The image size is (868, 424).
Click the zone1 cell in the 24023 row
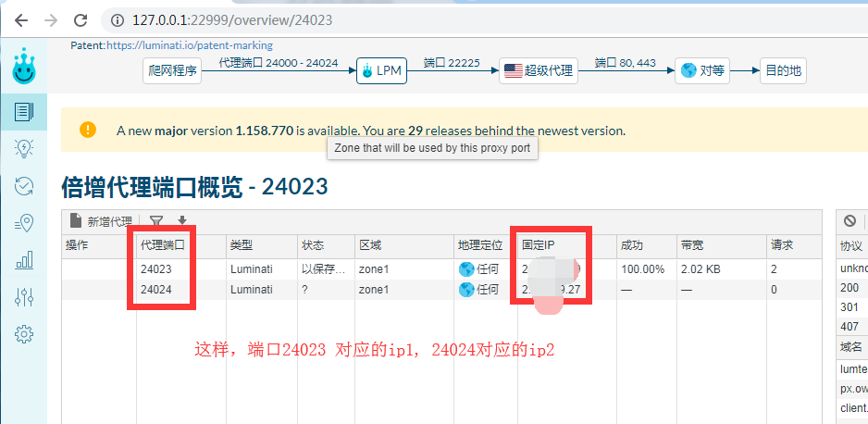point(404,269)
